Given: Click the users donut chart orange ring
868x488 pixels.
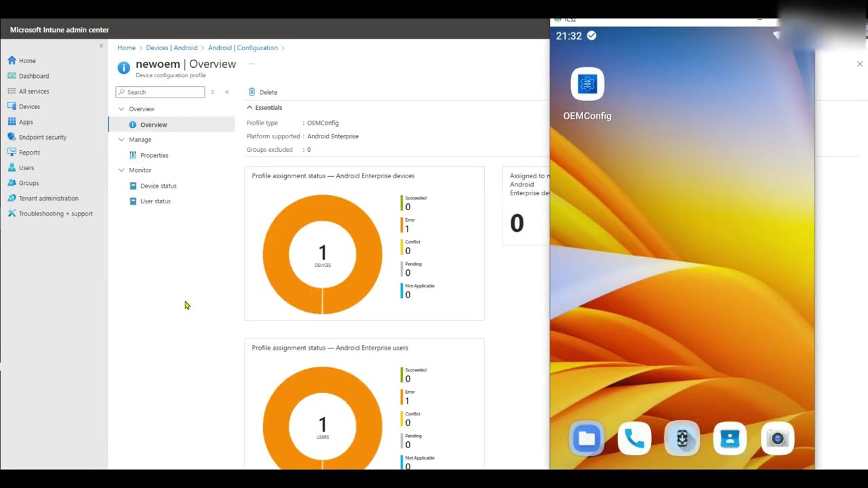Looking at the screenshot, I should click(x=275, y=426).
